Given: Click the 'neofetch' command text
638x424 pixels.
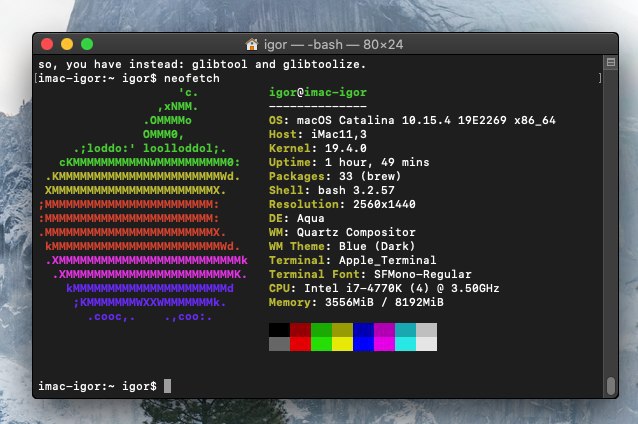Looking at the screenshot, I should (x=192, y=78).
